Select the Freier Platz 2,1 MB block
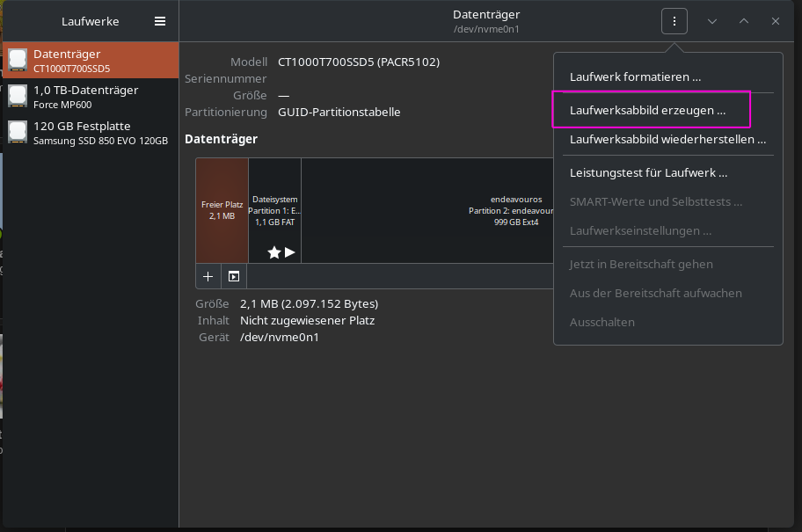This screenshot has height=532, width=802. coord(222,210)
